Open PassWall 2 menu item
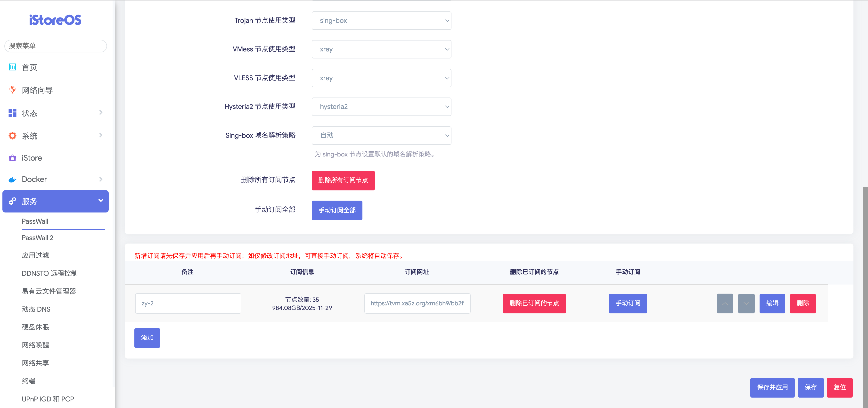Screen dimensions: 868x408 pyautogui.click(x=37, y=238)
